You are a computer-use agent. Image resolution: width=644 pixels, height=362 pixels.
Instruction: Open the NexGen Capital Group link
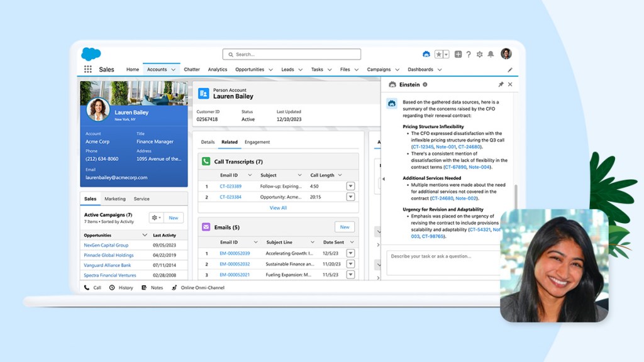point(106,245)
